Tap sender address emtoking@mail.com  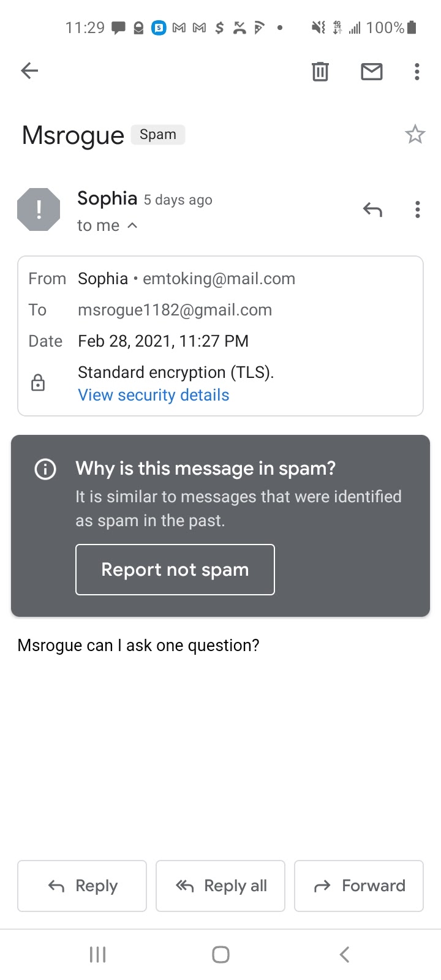click(x=219, y=279)
